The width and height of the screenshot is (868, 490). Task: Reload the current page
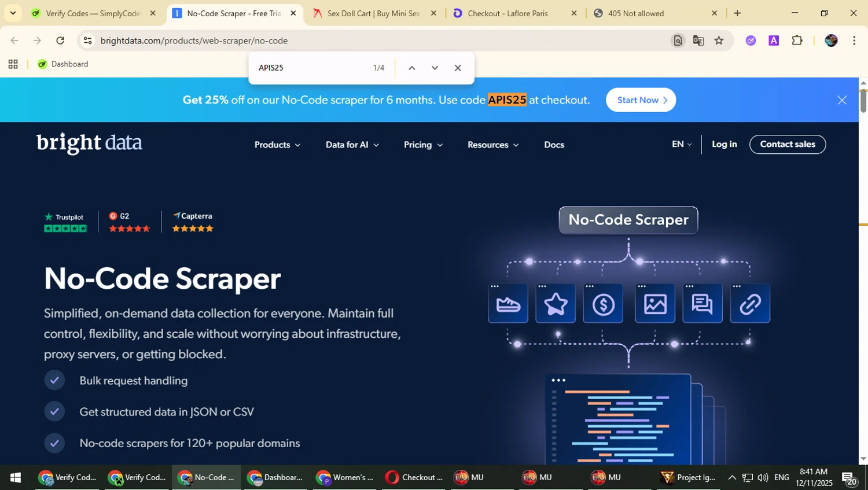point(60,40)
